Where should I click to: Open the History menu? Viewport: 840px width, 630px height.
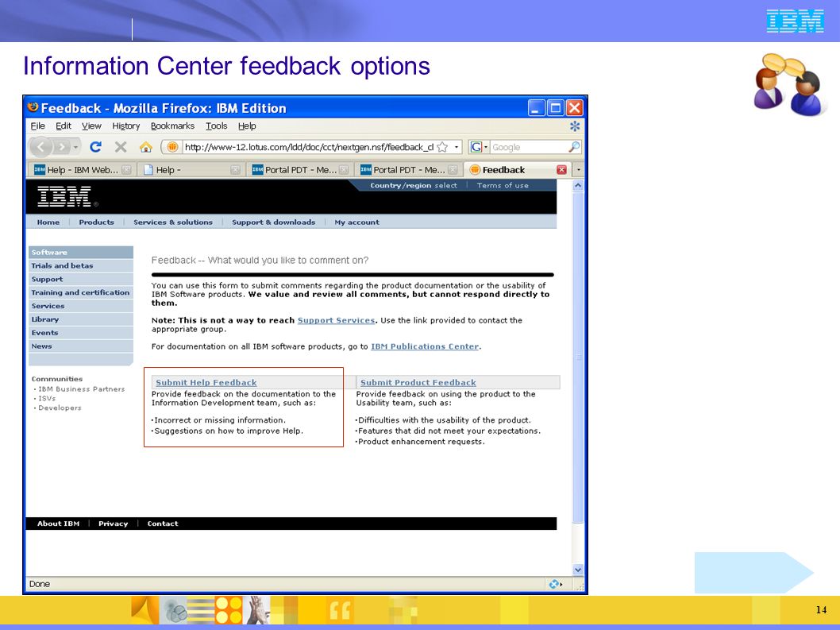tap(126, 126)
